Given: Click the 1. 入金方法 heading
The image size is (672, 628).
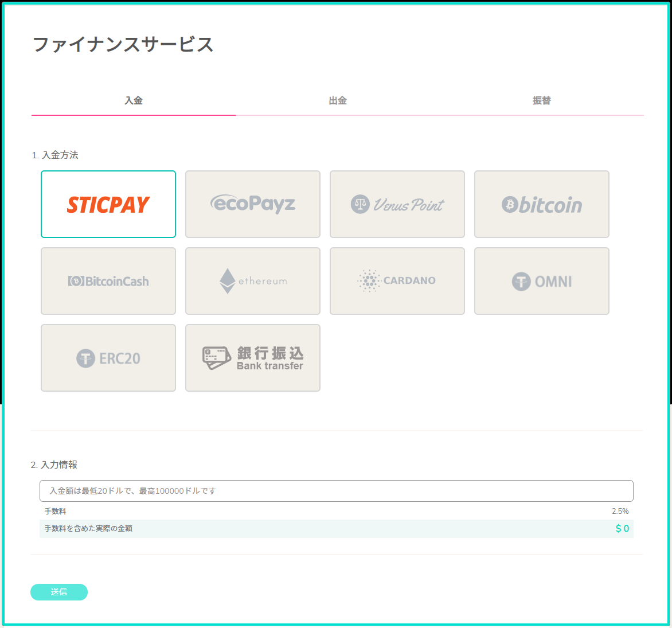Looking at the screenshot, I should tap(55, 155).
